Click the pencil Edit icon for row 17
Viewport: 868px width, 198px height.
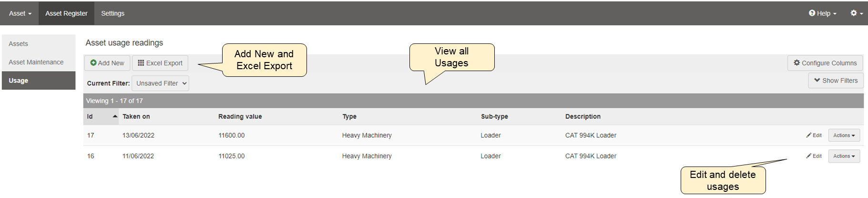[809, 135]
